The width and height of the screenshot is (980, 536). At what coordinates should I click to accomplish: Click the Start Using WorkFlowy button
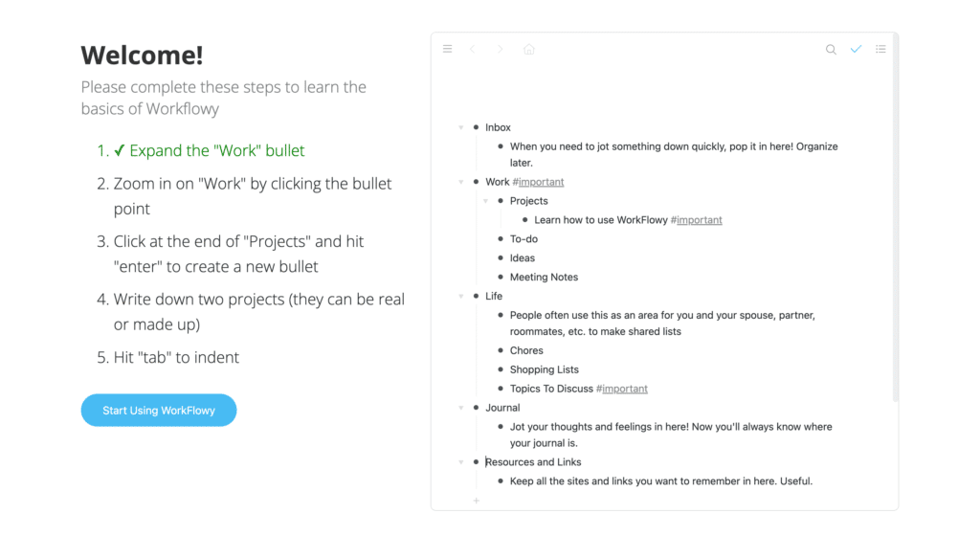(x=159, y=410)
